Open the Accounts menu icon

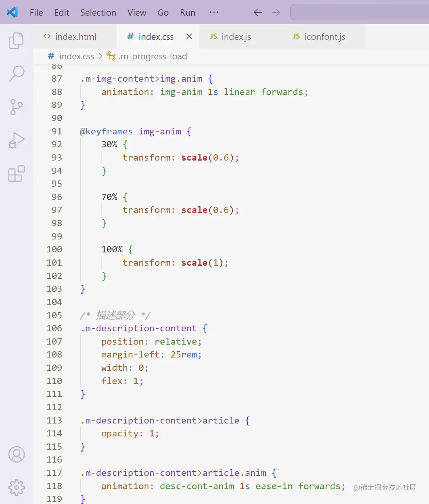16,454
